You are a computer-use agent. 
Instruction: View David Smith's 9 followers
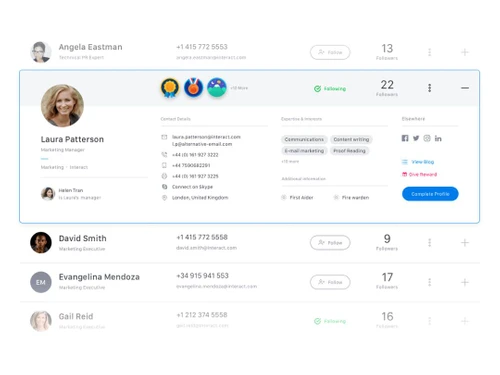387,242
